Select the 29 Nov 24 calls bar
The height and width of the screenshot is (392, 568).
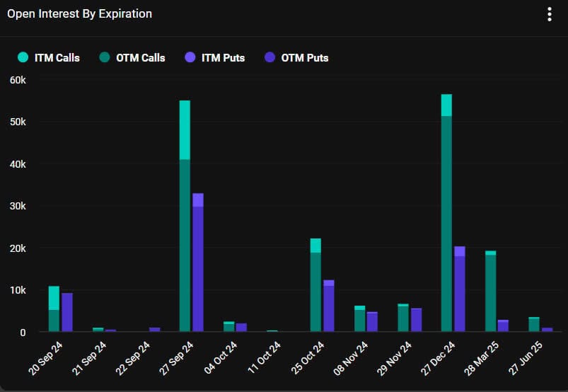click(403, 318)
